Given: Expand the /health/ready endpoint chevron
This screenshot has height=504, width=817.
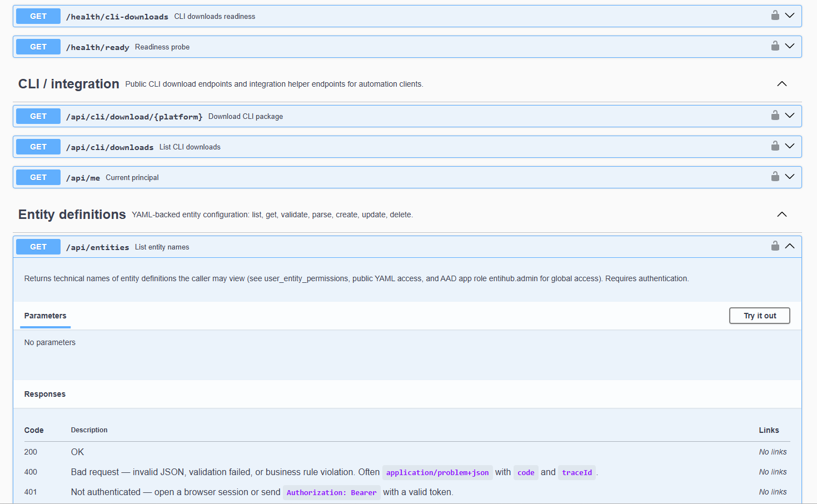Looking at the screenshot, I should [790, 46].
